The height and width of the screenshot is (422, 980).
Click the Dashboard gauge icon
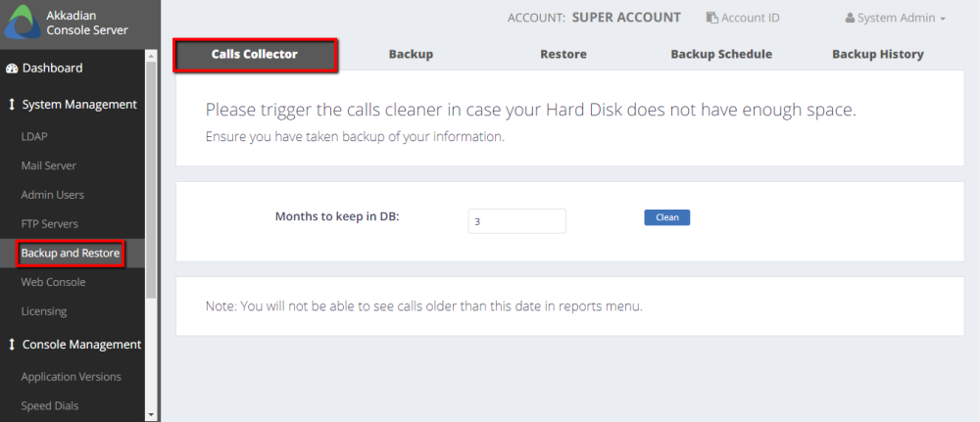click(x=12, y=68)
